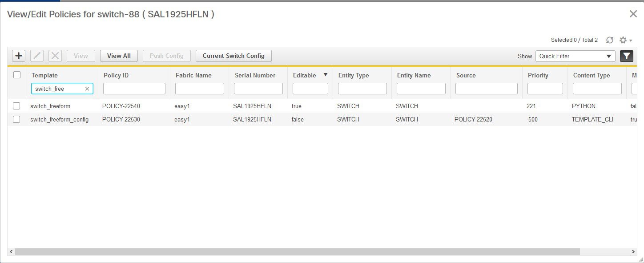Image resolution: width=644 pixels, height=263 pixels.
Task: Click the POLICY-22540 cell
Action: coord(121,106)
